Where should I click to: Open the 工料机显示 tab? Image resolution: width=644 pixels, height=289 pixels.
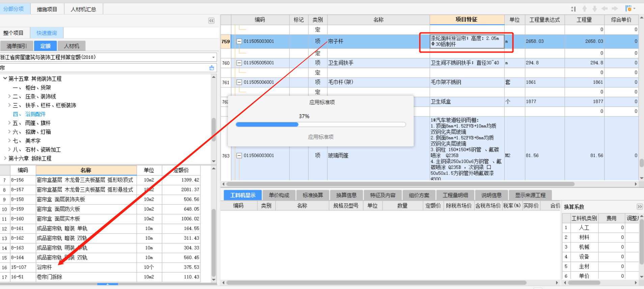(243, 195)
